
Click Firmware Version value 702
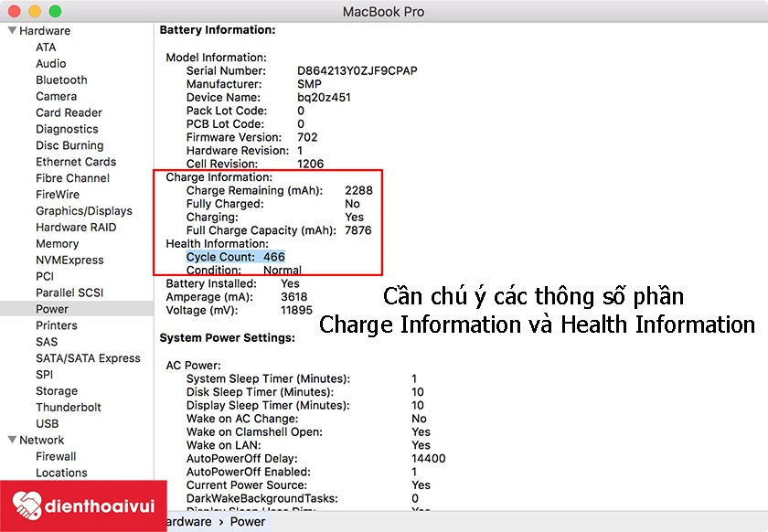307,137
